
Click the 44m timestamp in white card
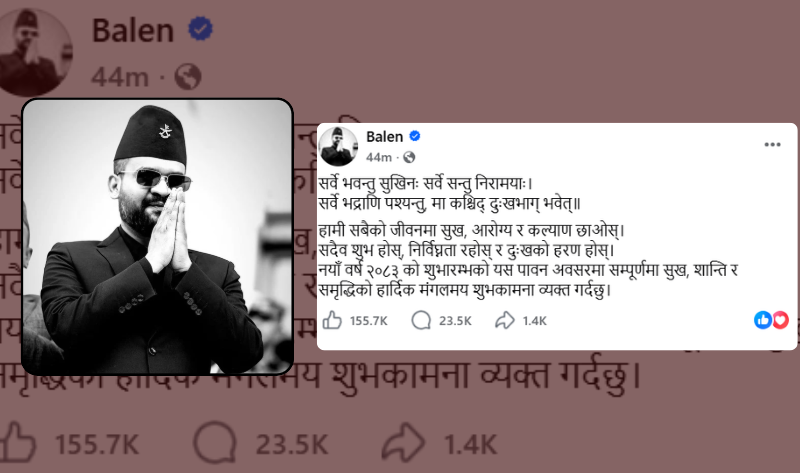(379, 158)
